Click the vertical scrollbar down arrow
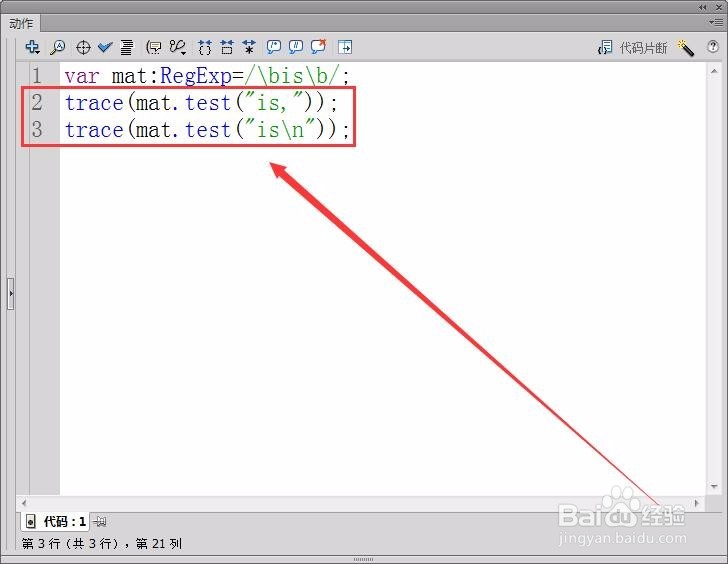 point(714,486)
